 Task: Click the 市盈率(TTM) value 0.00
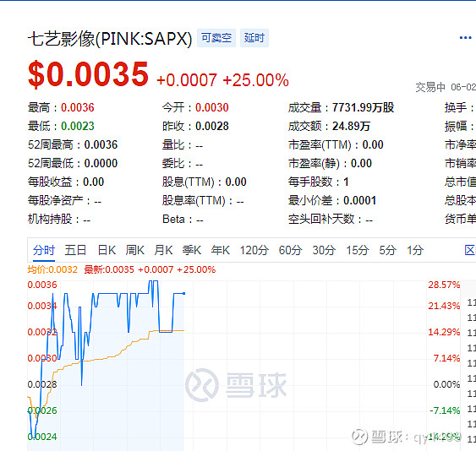coord(373,145)
